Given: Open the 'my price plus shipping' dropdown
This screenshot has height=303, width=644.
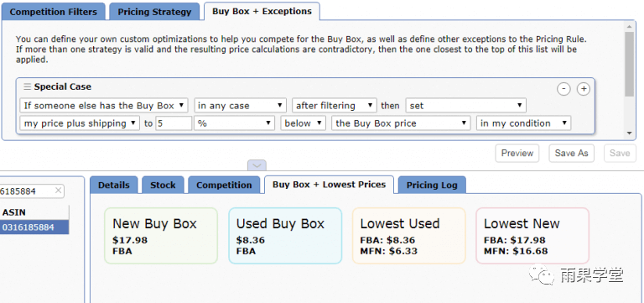Looking at the screenshot, I should pyautogui.click(x=80, y=123).
